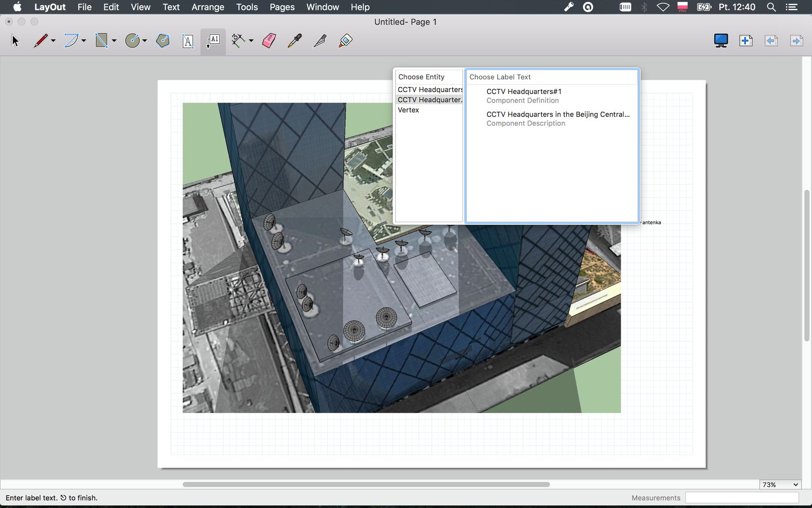
Task: Start presentation with monitor icon
Action: pos(721,41)
